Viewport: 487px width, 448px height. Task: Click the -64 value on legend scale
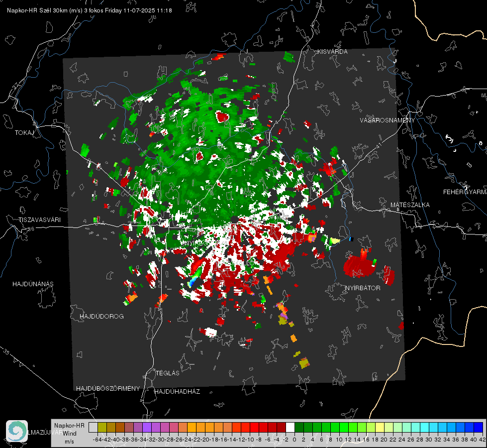coord(97,440)
